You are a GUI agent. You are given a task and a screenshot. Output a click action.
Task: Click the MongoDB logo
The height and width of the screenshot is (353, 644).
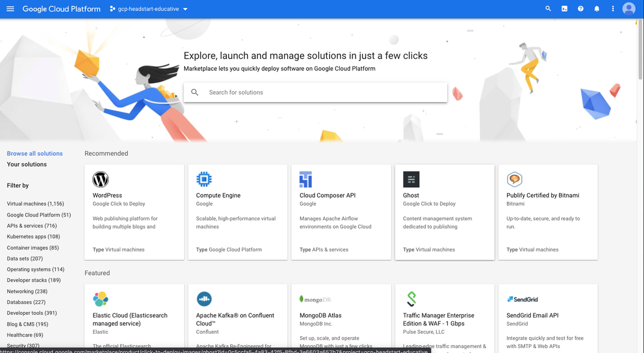[x=315, y=299]
